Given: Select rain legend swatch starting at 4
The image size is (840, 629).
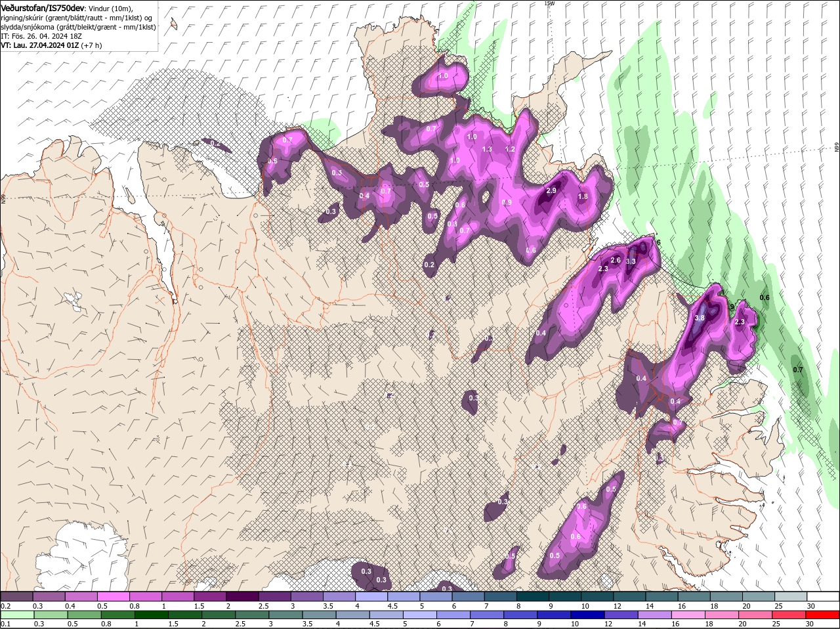Looking at the screenshot, I should 354,615.
